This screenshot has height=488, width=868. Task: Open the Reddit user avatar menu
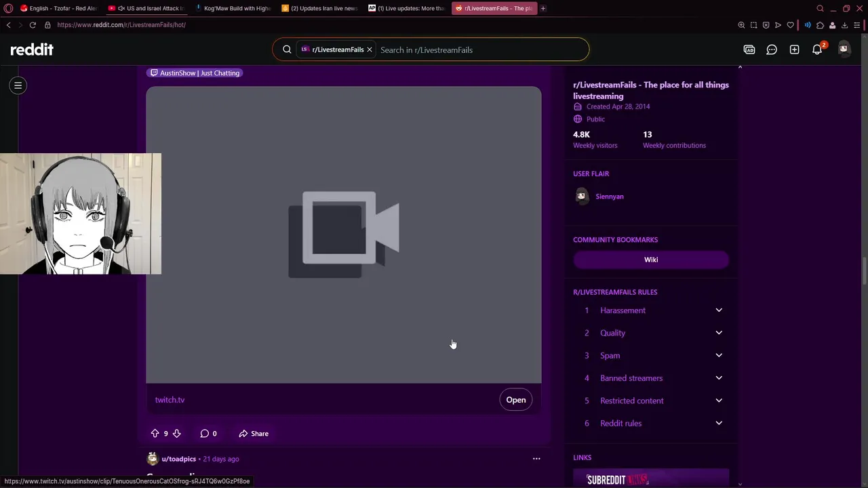(844, 49)
